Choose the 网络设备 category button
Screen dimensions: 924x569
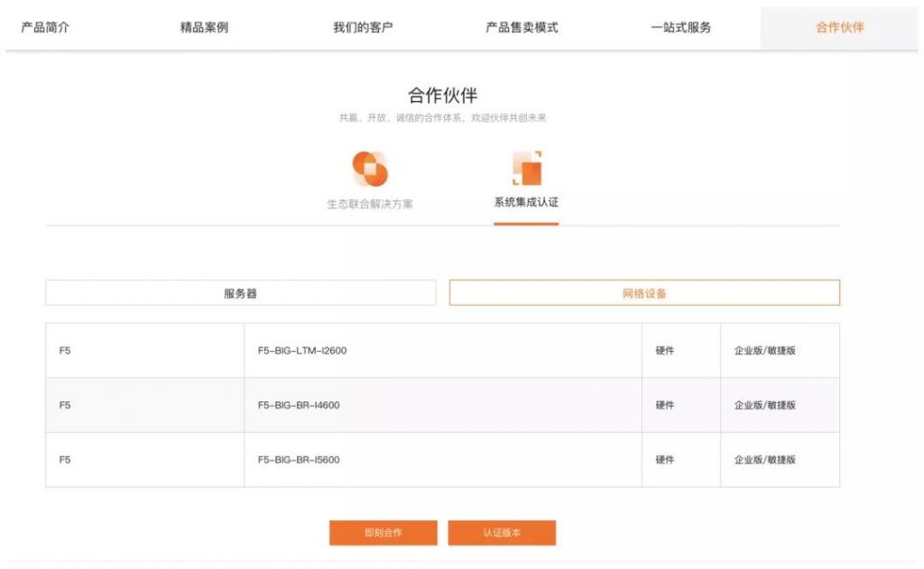pyautogui.click(x=644, y=293)
